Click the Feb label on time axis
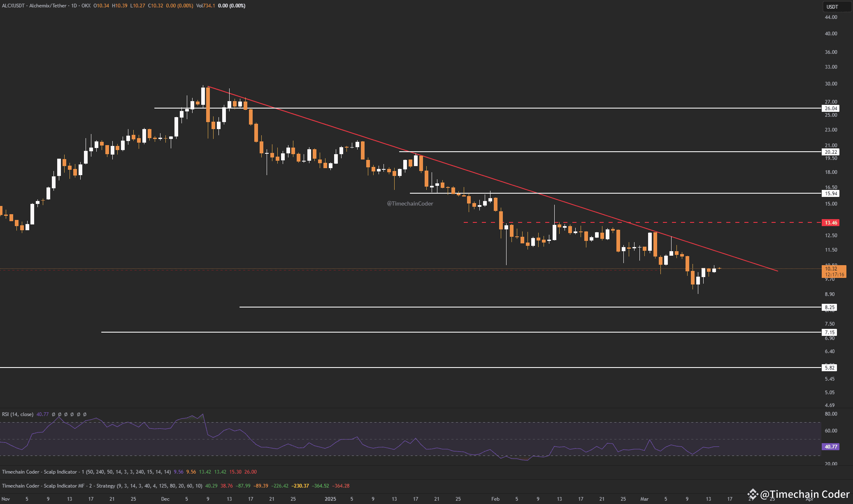 click(495, 499)
